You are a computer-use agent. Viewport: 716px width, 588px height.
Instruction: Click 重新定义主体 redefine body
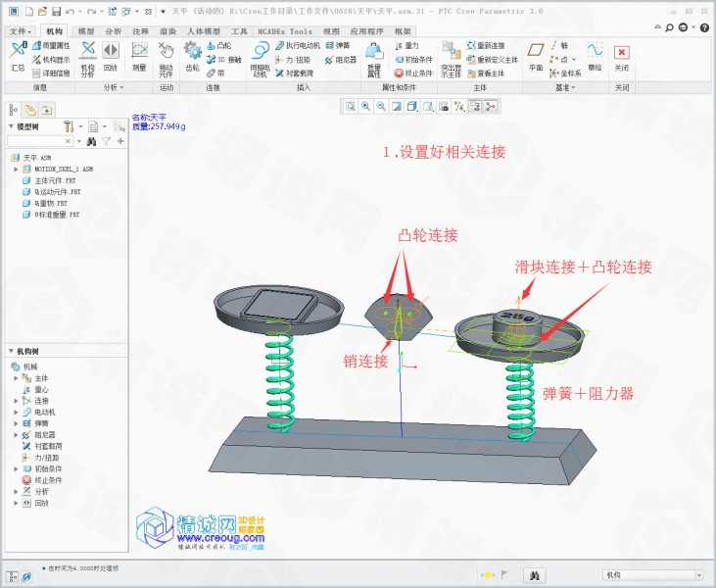coord(493,60)
